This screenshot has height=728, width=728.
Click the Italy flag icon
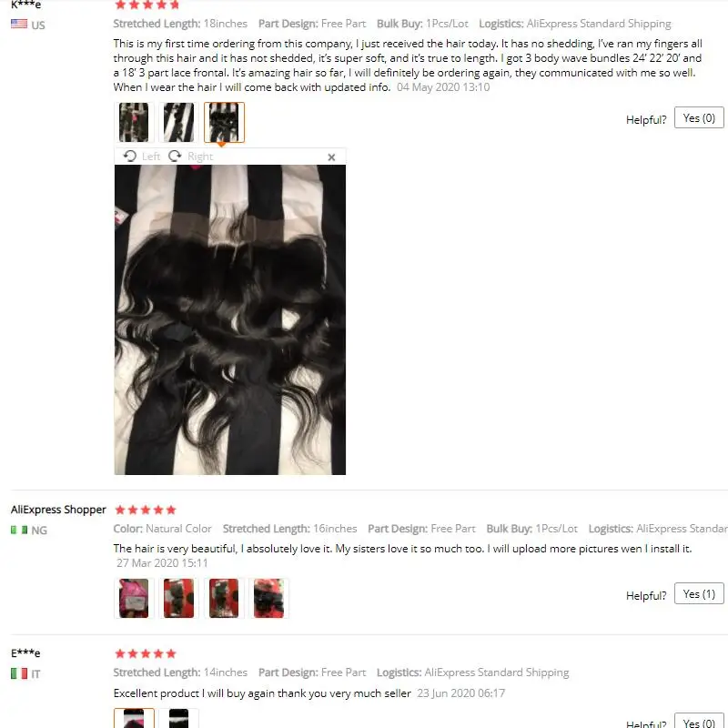(19, 673)
